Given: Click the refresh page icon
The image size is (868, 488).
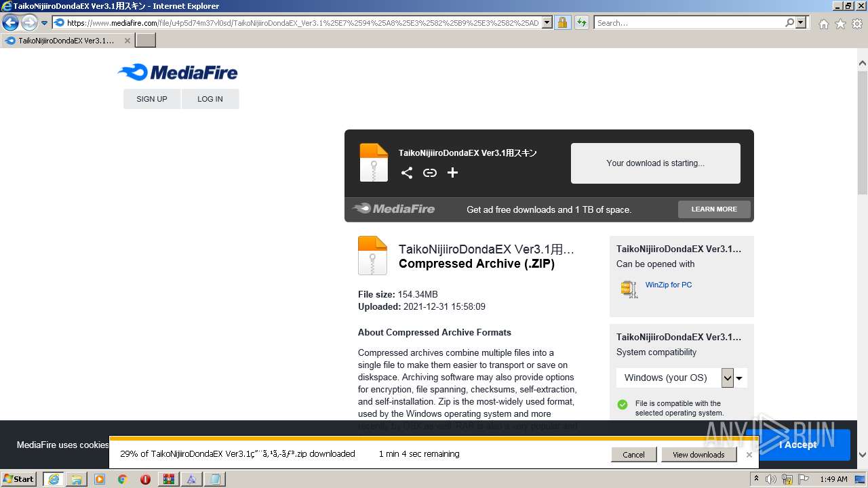Looking at the screenshot, I should point(582,22).
